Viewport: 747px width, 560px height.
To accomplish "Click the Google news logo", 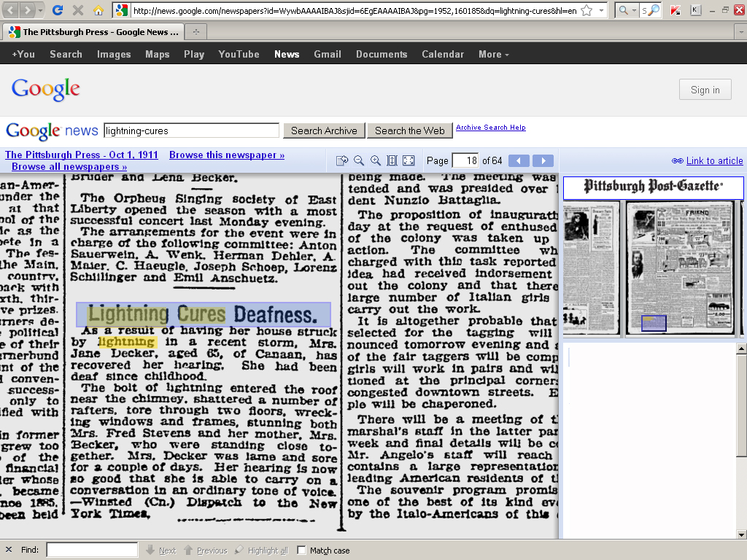I will 52,131.
